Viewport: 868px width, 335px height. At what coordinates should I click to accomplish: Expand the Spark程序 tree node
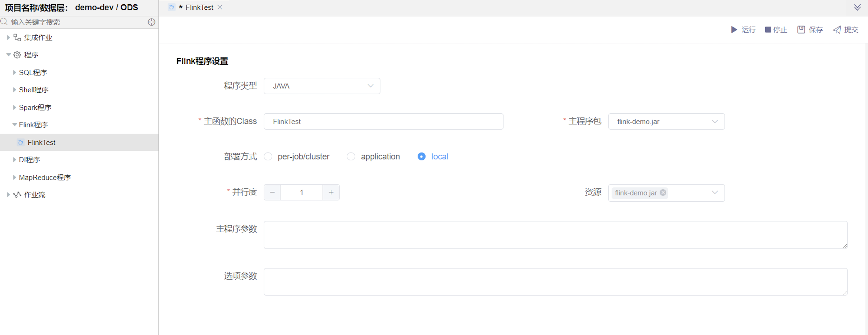tap(15, 108)
